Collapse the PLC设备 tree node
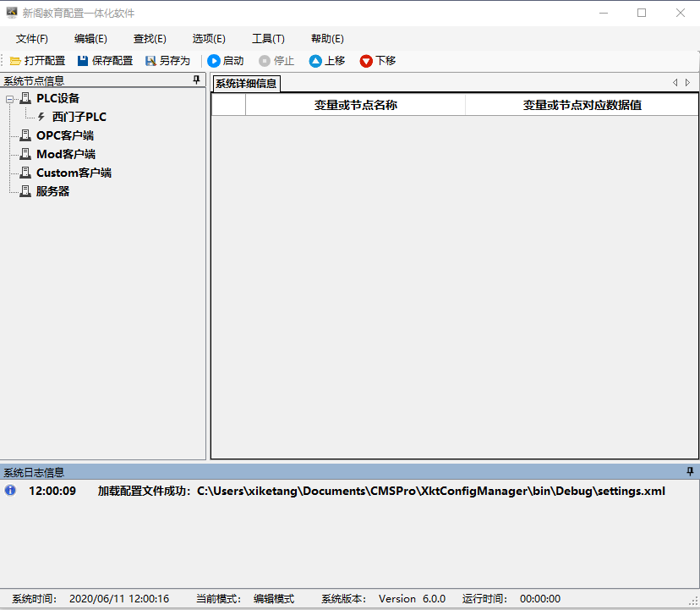The image size is (700, 610). click(x=9, y=99)
